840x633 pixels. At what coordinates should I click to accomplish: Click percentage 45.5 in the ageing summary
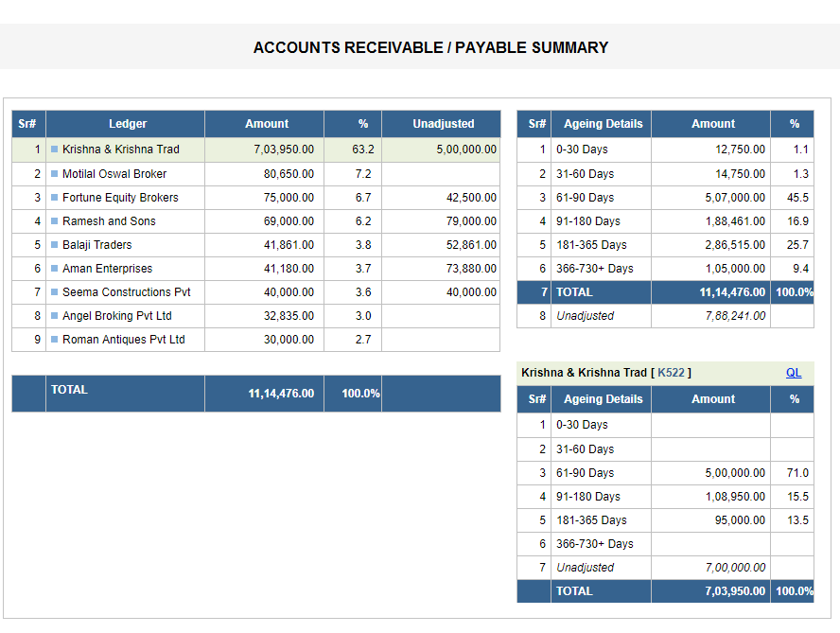coord(797,197)
